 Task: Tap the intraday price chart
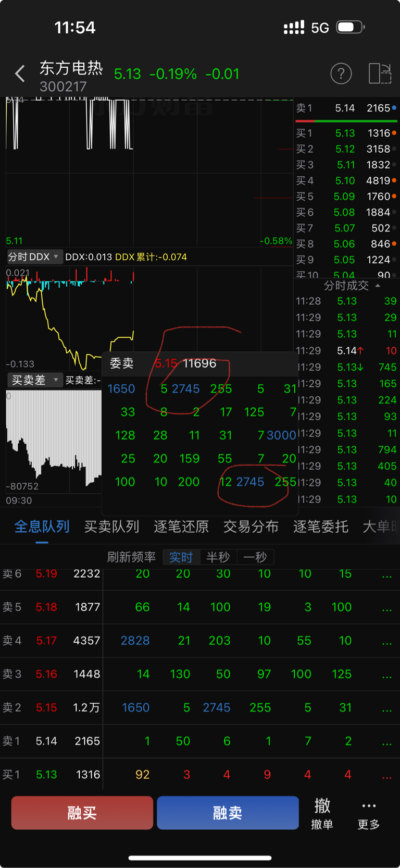[x=149, y=172]
